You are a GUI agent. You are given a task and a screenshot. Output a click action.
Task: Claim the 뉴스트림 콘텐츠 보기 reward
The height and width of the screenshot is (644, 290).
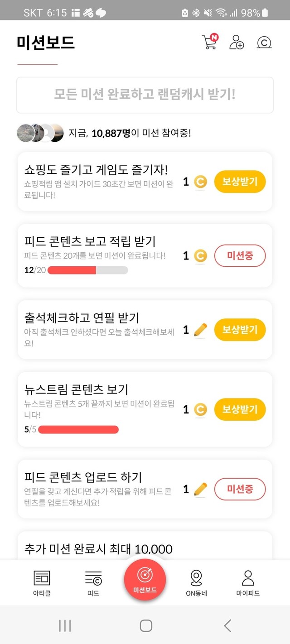(x=240, y=409)
